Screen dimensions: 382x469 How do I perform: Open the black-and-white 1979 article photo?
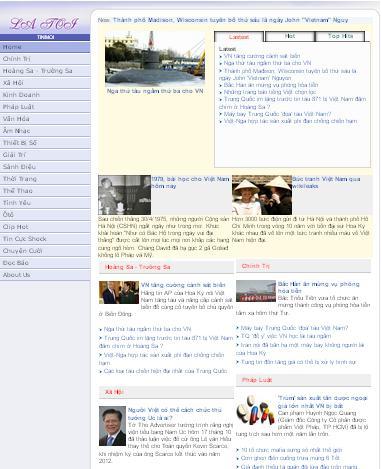pos(124,195)
